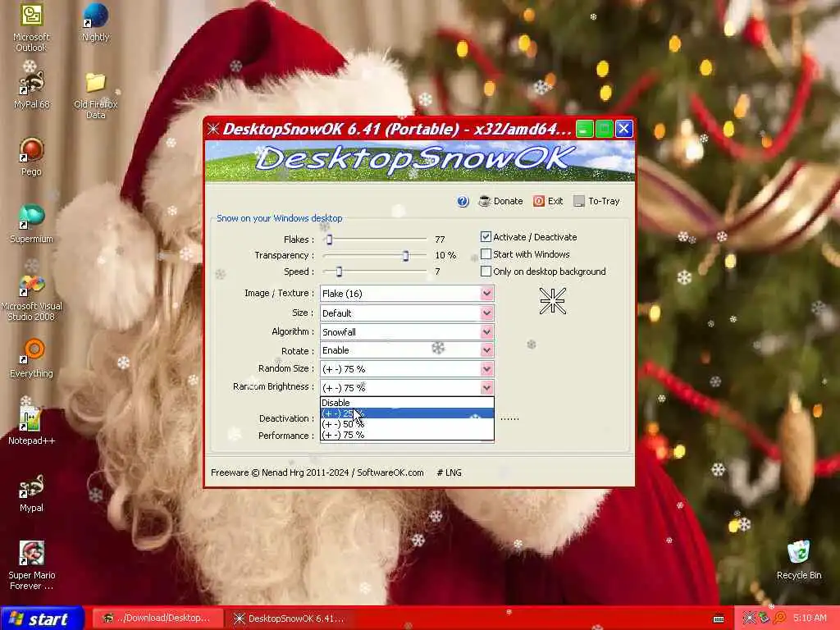Open the Old Firefox Data folder

click(95, 95)
